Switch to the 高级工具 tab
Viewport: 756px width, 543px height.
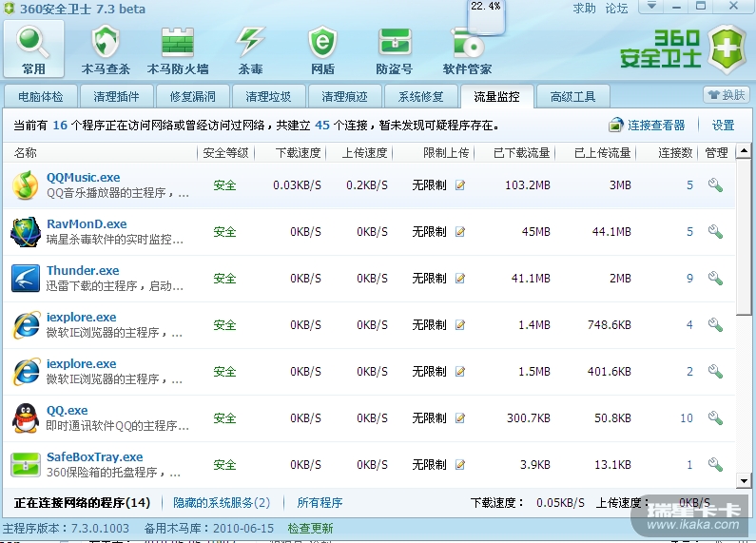tap(572, 96)
